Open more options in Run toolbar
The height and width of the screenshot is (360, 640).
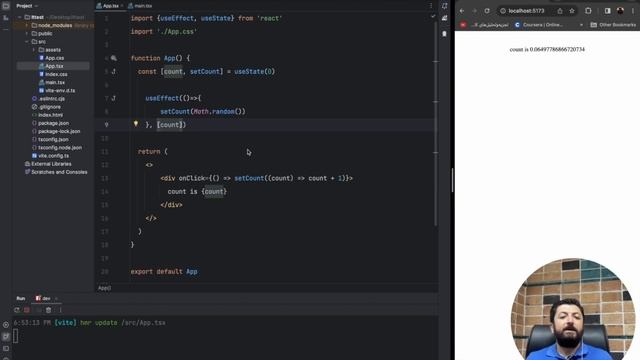coord(60,310)
